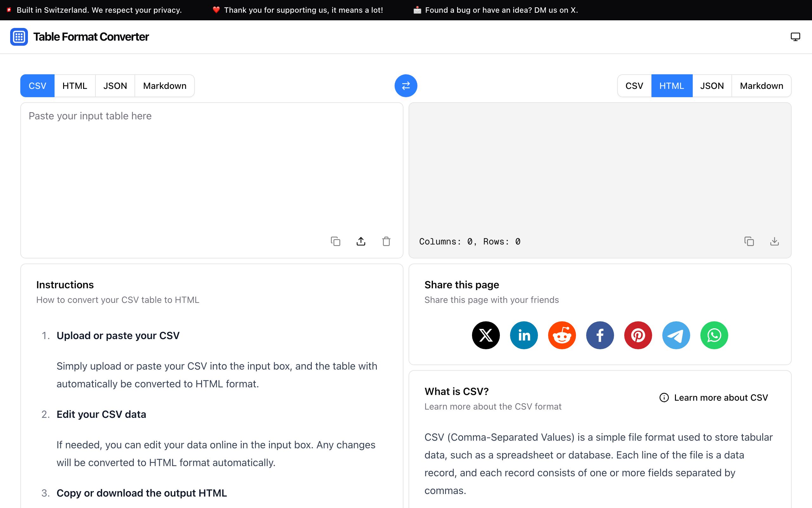The width and height of the screenshot is (812, 508).
Task: Click the 'Share this page' heading
Action: [462, 284]
